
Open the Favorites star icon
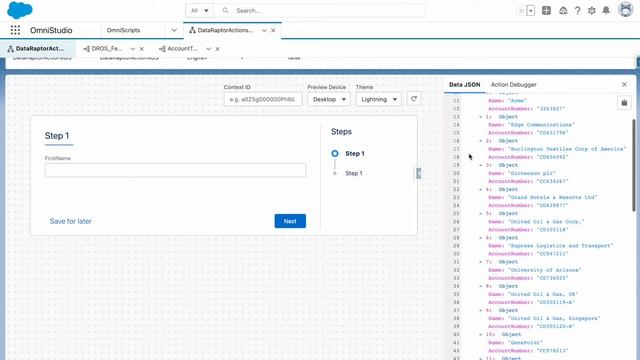pos(521,11)
